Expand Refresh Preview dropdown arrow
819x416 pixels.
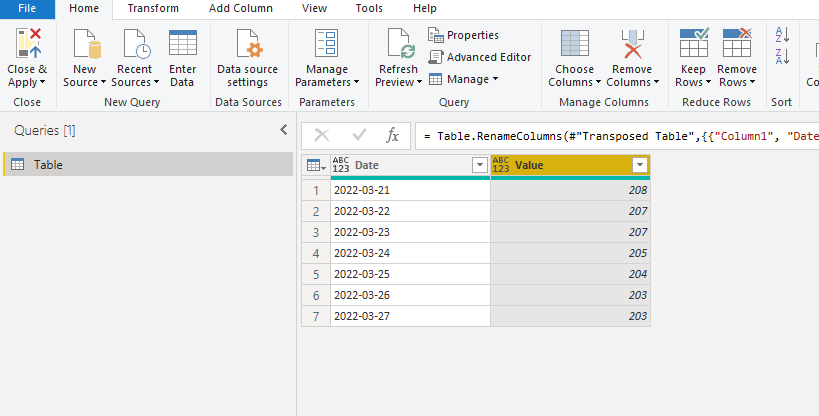pos(419,83)
